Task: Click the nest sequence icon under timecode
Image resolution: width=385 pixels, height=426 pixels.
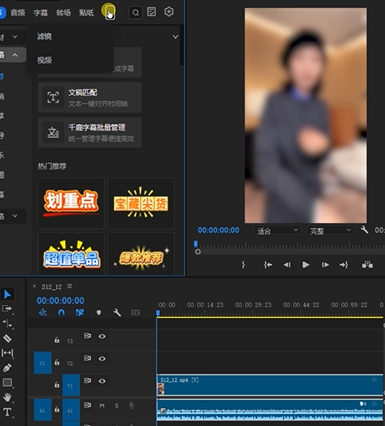Action: (43, 313)
